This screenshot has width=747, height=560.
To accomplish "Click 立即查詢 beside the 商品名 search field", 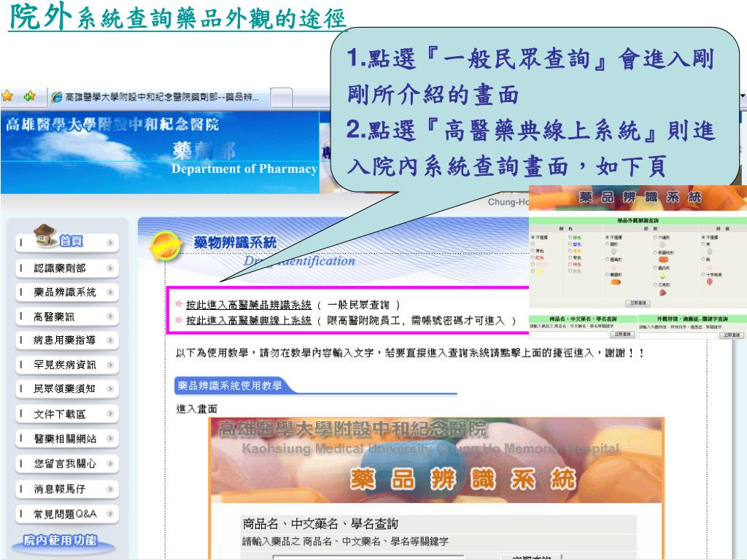I will (622, 334).
